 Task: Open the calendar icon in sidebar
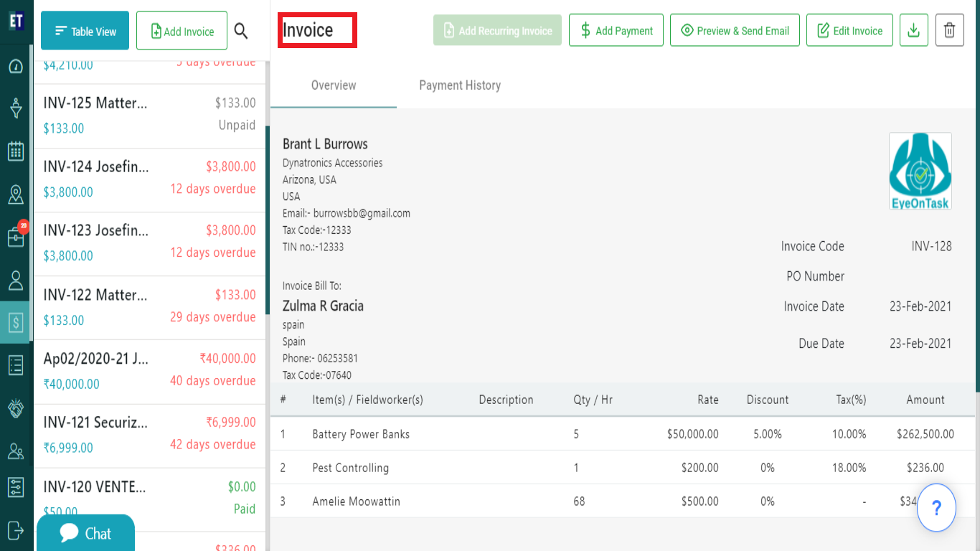pyautogui.click(x=16, y=151)
